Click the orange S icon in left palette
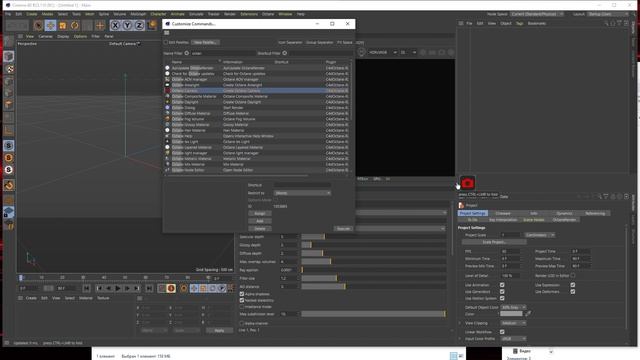 click(9, 158)
